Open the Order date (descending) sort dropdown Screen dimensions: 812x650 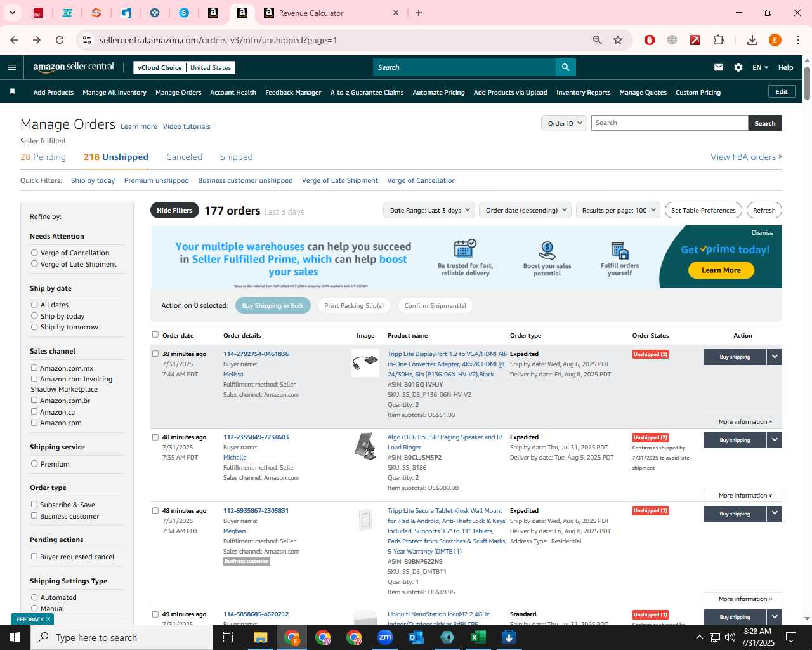pos(525,210)
